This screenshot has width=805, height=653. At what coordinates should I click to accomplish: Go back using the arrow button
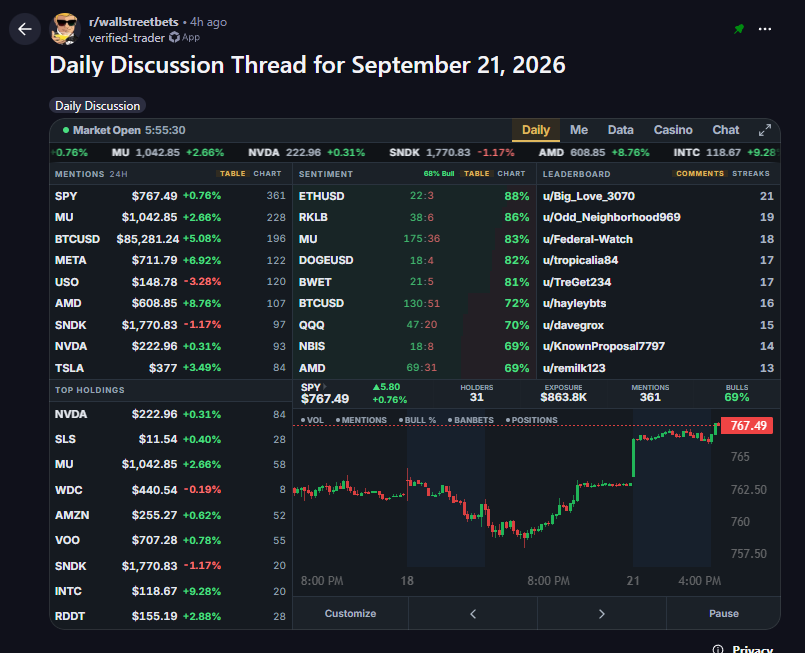click(x=25, y=29)
